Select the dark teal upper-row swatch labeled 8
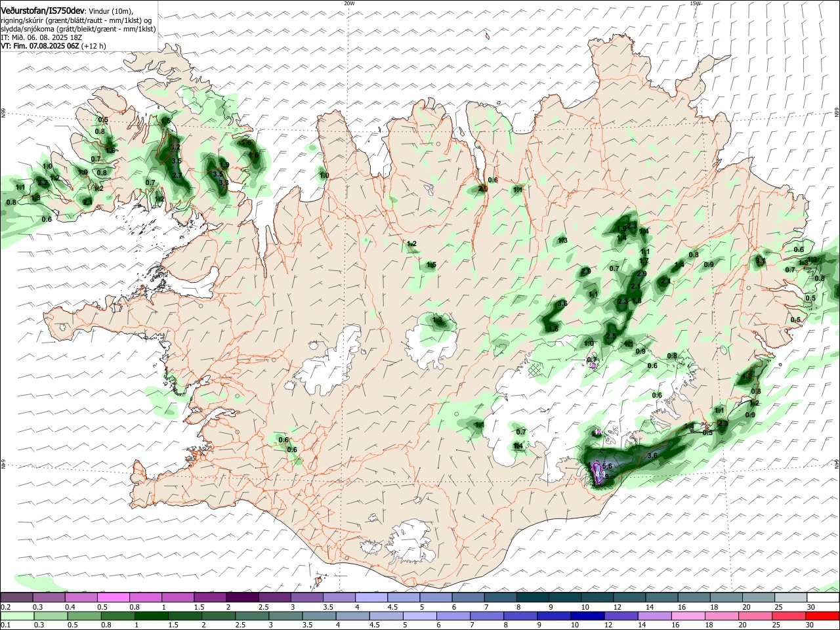840x630 pixels. [533, 598]
